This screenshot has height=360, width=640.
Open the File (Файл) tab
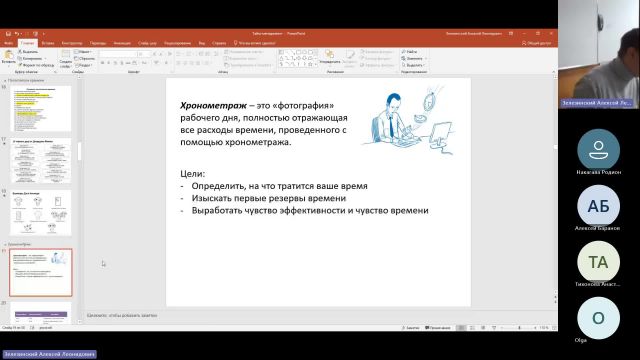click(x=8, y=43)
